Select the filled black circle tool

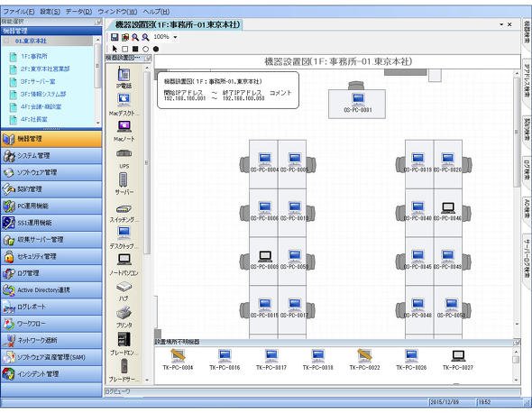[x=156, y=49]
